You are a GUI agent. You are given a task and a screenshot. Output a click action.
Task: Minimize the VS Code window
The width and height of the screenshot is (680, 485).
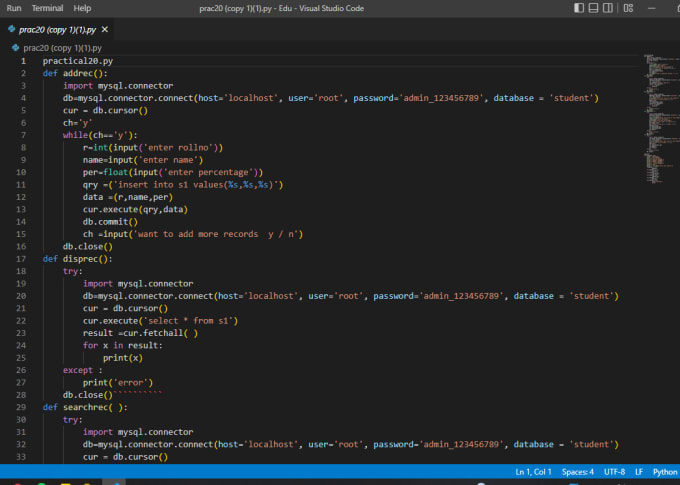pyautogui.click(x=652, y=8)
